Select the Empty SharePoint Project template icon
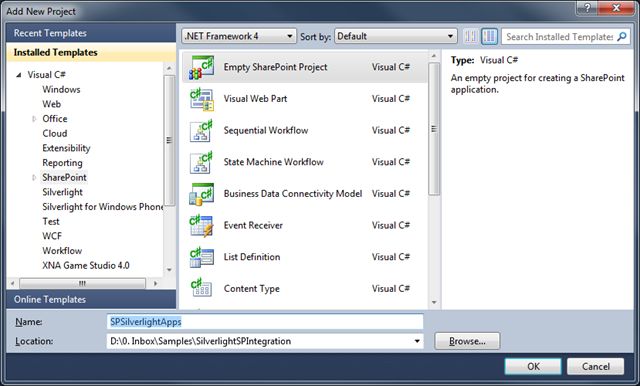The height and width of the screenshot is (386, 640). (x=201, y=67)
